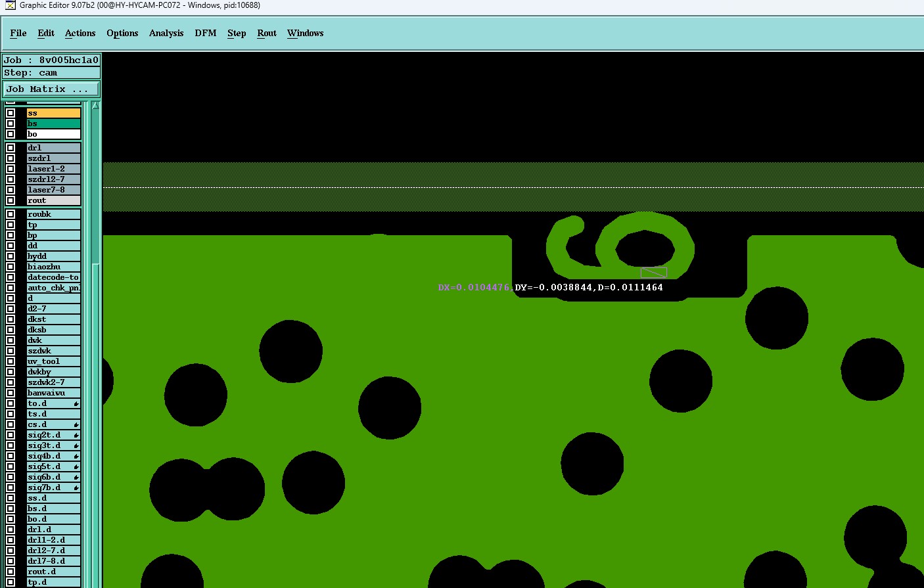Select the bo.d layer name

[x=53, y=519]
